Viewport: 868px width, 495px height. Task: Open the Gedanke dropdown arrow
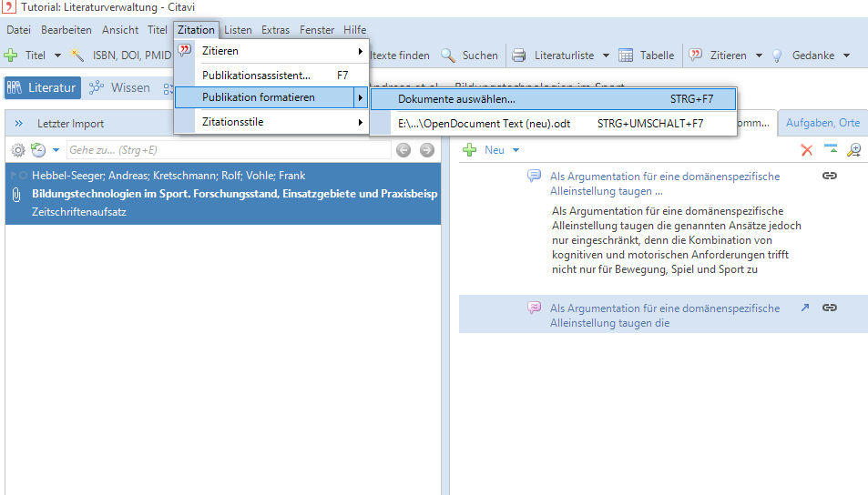(846, 56)
